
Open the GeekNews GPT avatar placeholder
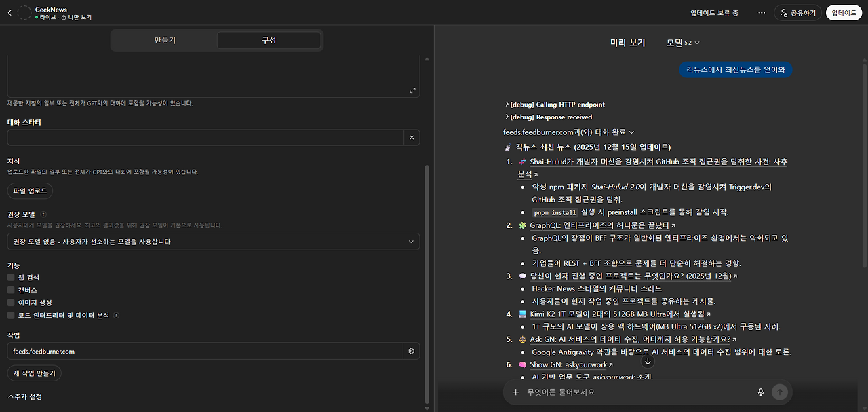[24, 13]
